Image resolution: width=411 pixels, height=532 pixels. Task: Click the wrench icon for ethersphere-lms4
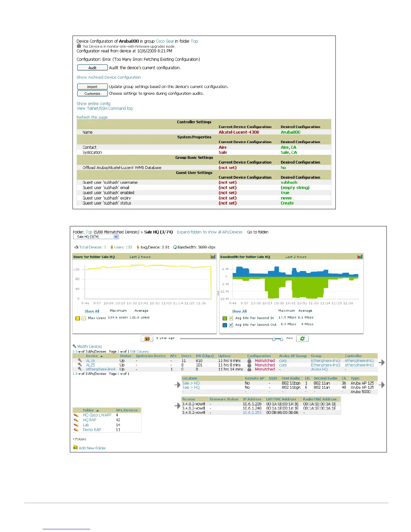(x=80, y=368)
